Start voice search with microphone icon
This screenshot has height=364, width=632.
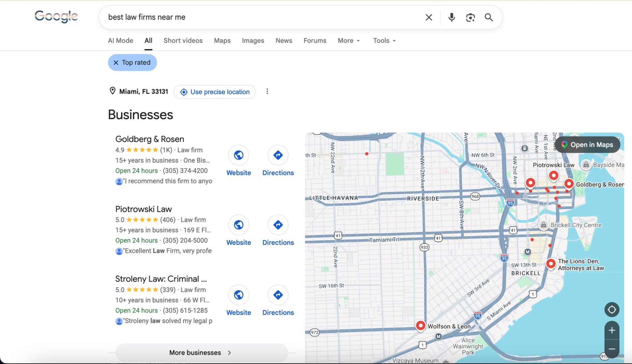click(x=452, y=17)
